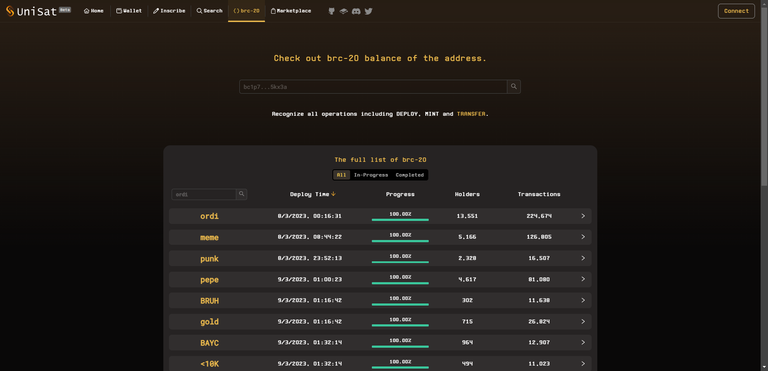Expand the pepe row chevron
The height and width of the screenshot is (371, 768).
pyautogui.click(x=583, y=279)
